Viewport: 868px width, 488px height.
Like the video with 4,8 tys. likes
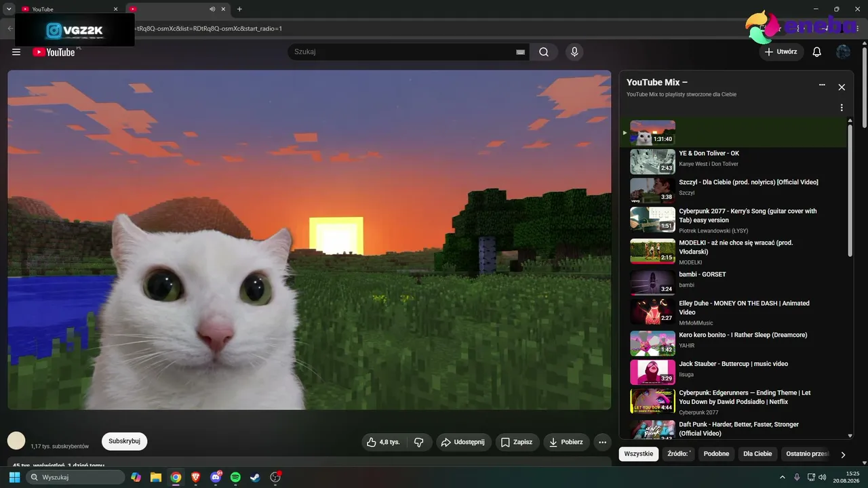click(x=383, y=442)
